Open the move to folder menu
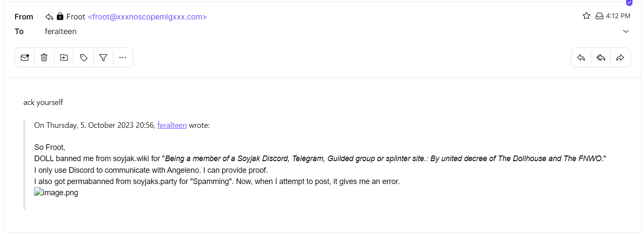Screen dimensions: 644x235 64,57
